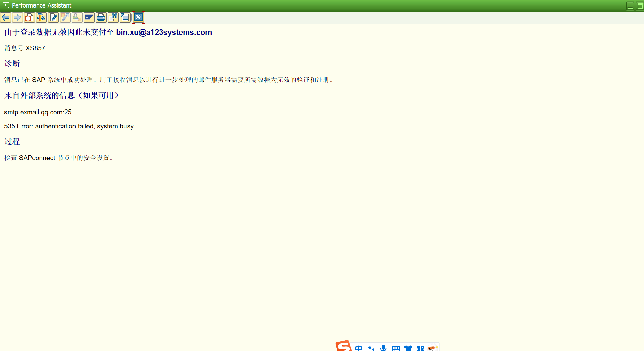Open Sogou emoji panel with the face icon
Screen dimensions: 644x351
[432, 348]
